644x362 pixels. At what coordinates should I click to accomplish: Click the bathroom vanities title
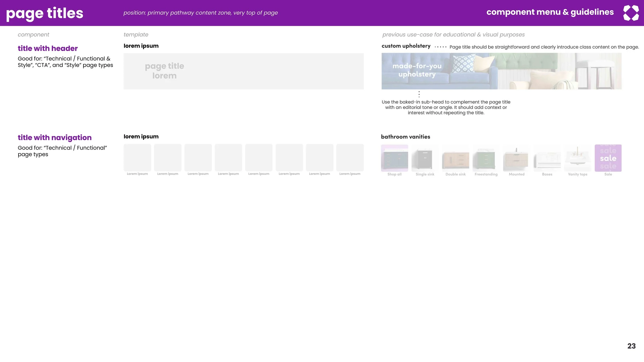coord(405,137)
